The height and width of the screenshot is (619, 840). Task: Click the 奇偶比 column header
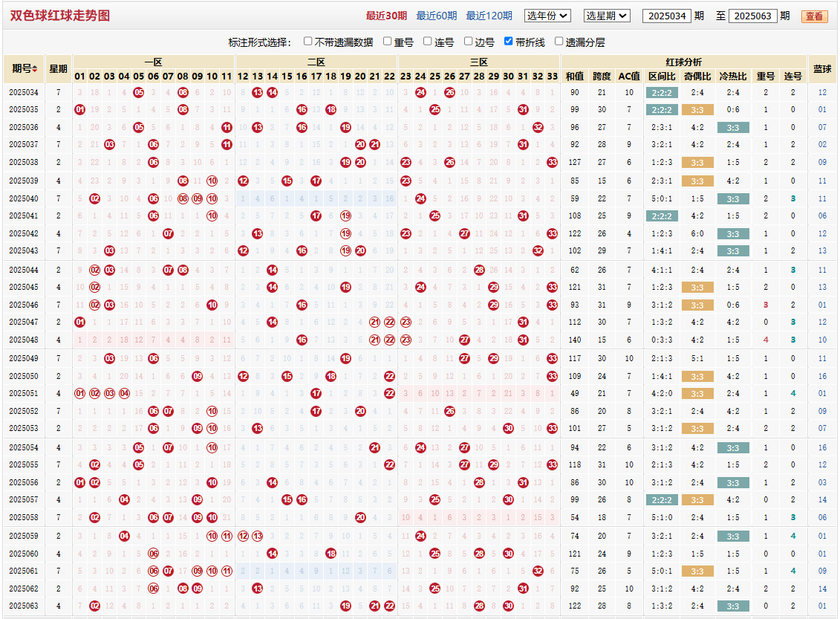click(x=697, y=76)
